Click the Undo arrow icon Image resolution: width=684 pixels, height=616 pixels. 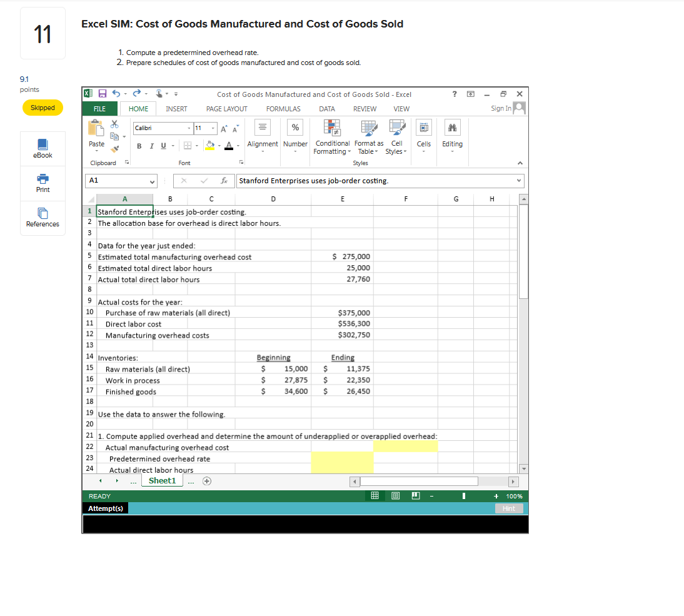click(116, 93)
